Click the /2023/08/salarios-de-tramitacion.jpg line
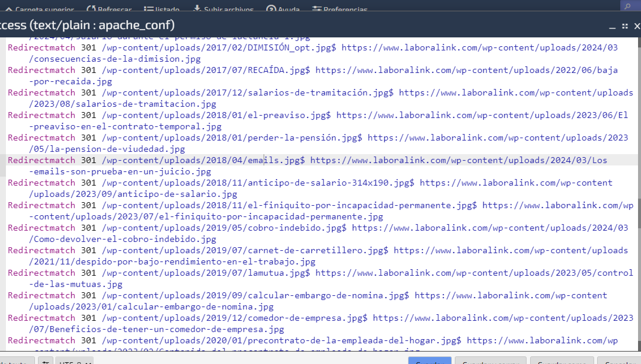Viewport: 641px width, 364px height. click(123, 104)
